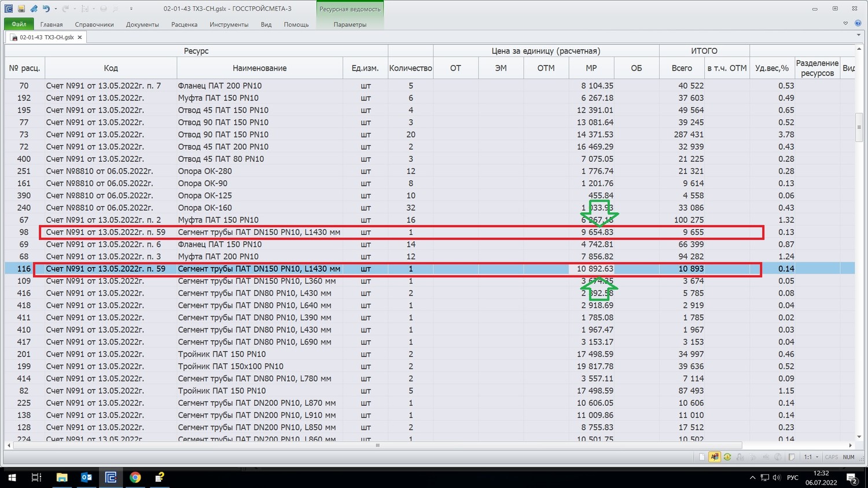This screenshot has height=488, width=868.
Task: Click the Отвод 45 ПАТ 80 PN10 cell
Action: pos(260,158)
